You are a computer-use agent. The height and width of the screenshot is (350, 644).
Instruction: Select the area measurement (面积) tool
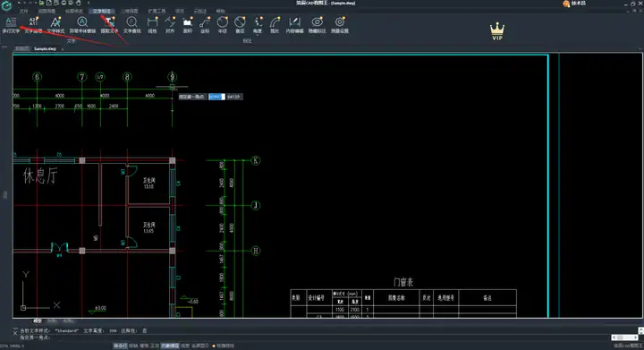188,25
